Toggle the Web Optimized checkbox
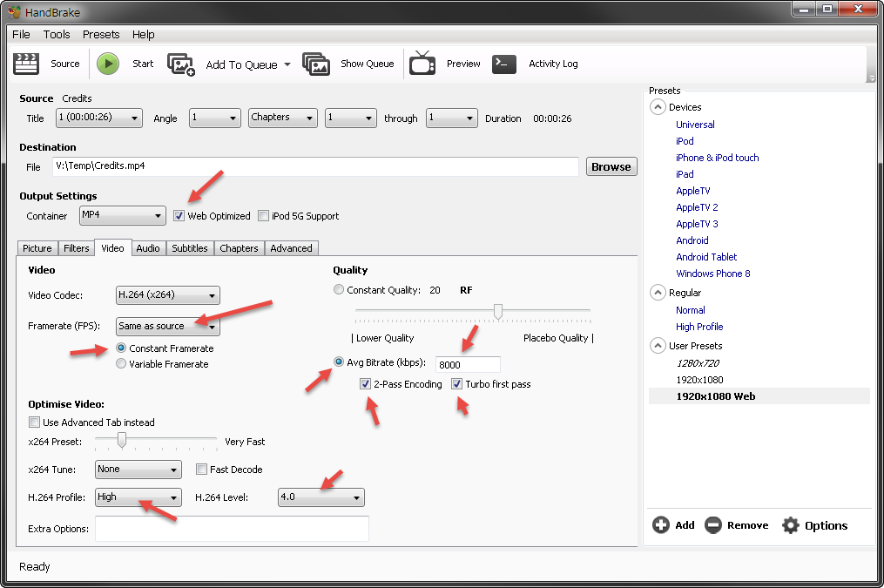 coord(179,215)
